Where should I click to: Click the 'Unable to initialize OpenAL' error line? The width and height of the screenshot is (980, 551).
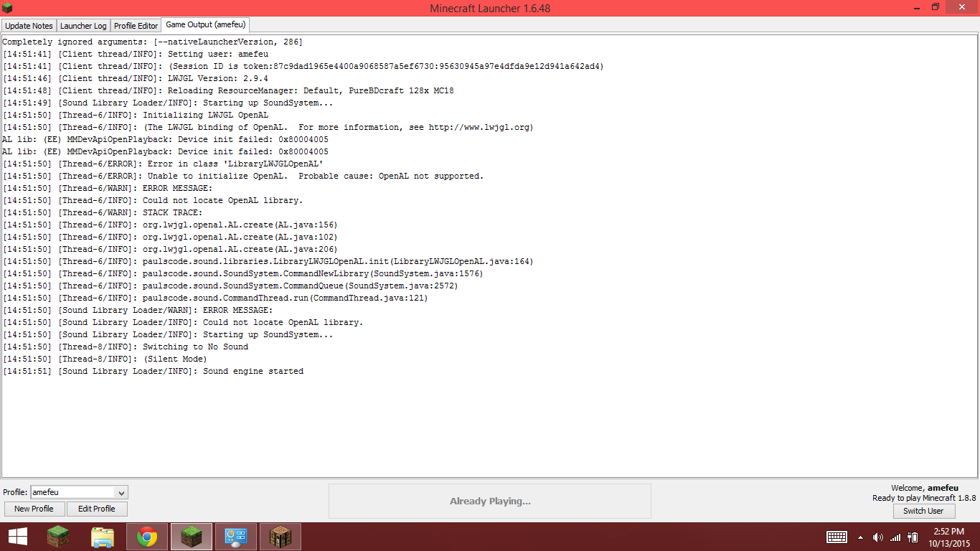click(243, 176)
